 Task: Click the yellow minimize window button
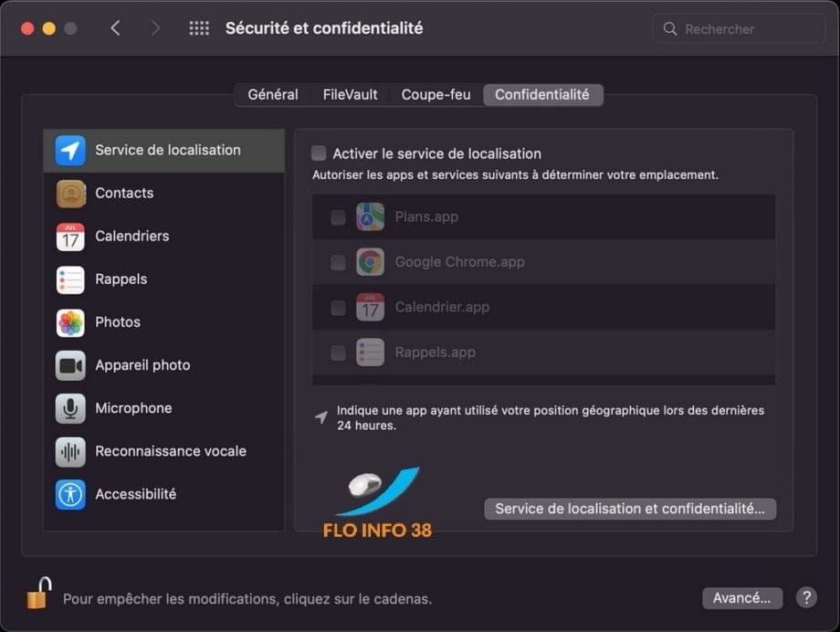pyautogui.click(x=48, y=28)
